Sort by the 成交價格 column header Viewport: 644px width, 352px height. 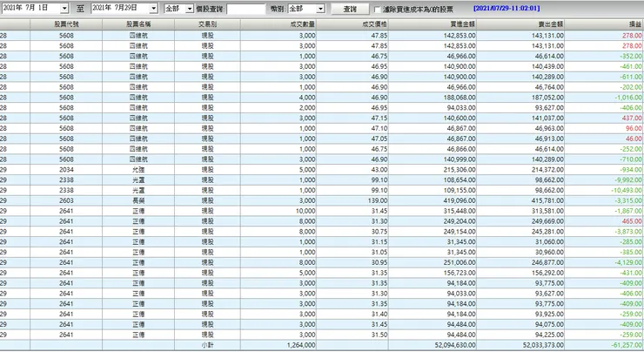(352, 24)
